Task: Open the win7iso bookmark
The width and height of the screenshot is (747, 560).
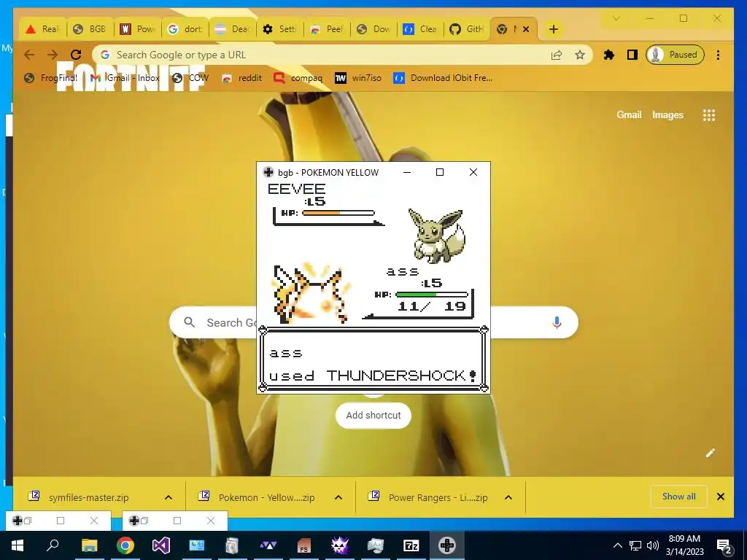Action: pos(358,77)
